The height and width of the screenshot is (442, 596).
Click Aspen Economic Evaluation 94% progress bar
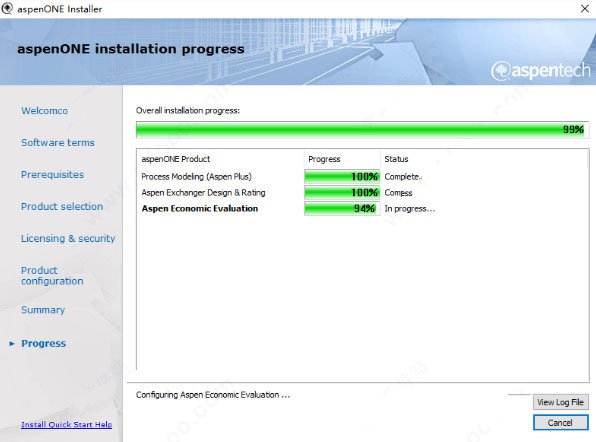(342, 209)
